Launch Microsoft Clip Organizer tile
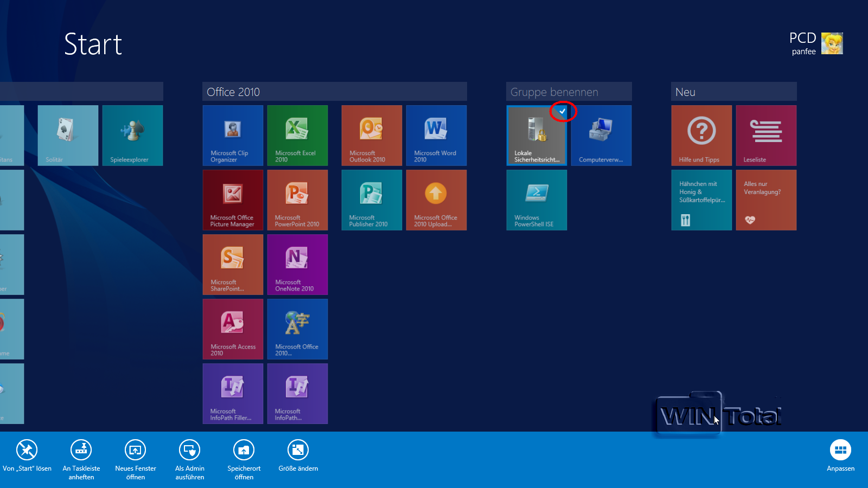 [x=233, y=136]
